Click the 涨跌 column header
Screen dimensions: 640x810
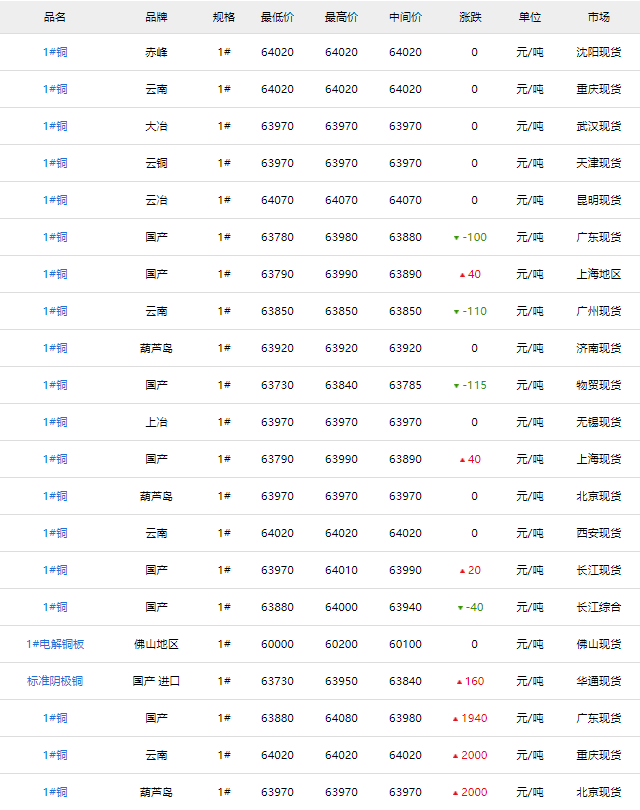coord(470,17)
